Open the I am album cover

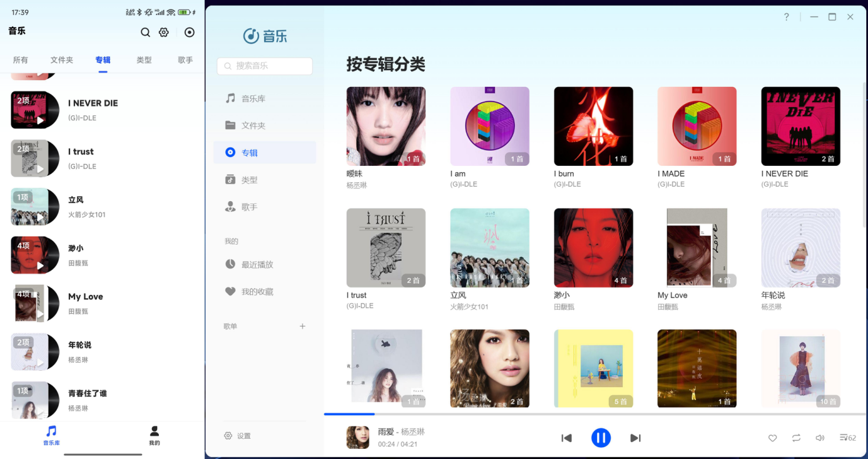click(x=490, y=126)
